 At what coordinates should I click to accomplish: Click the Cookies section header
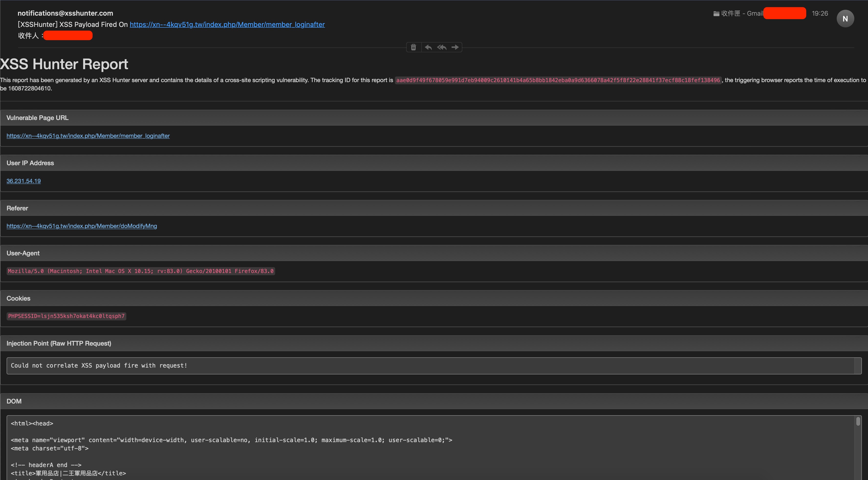coord(434,298)
